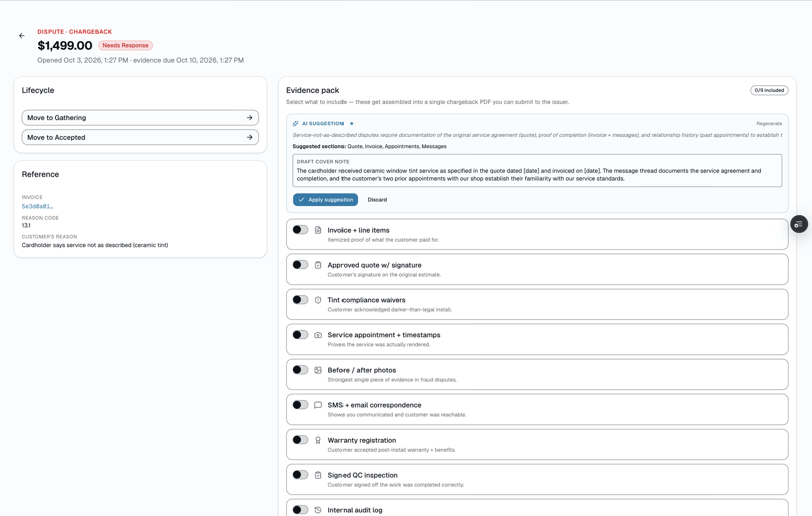Discard the AI suggestion
The image size is (812, 516).
377,200
